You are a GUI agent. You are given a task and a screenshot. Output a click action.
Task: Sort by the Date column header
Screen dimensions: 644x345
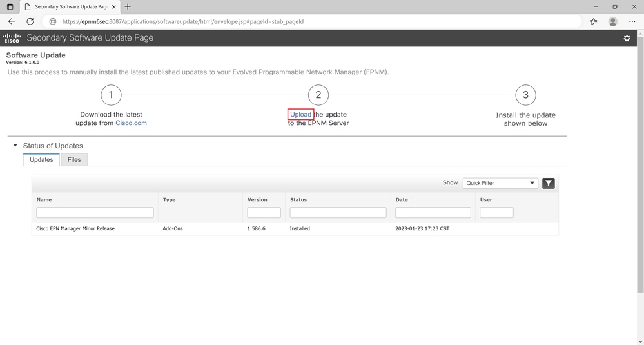402,200
